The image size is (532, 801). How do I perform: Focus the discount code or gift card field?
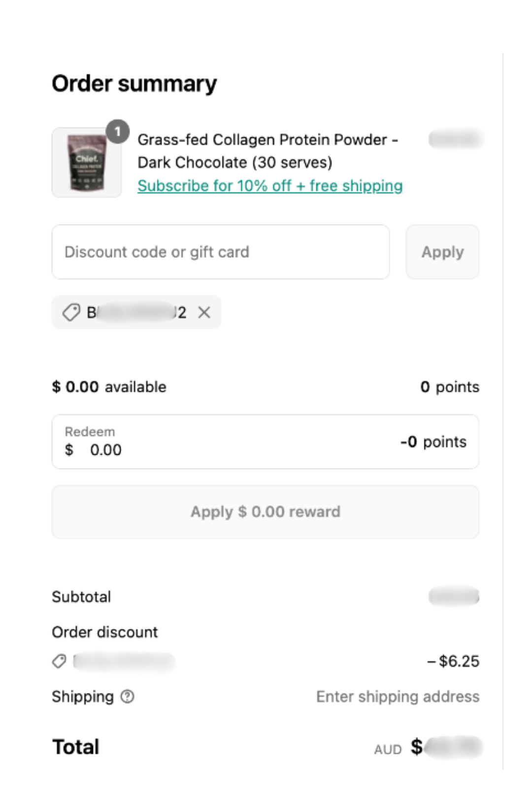pos(221,252)
